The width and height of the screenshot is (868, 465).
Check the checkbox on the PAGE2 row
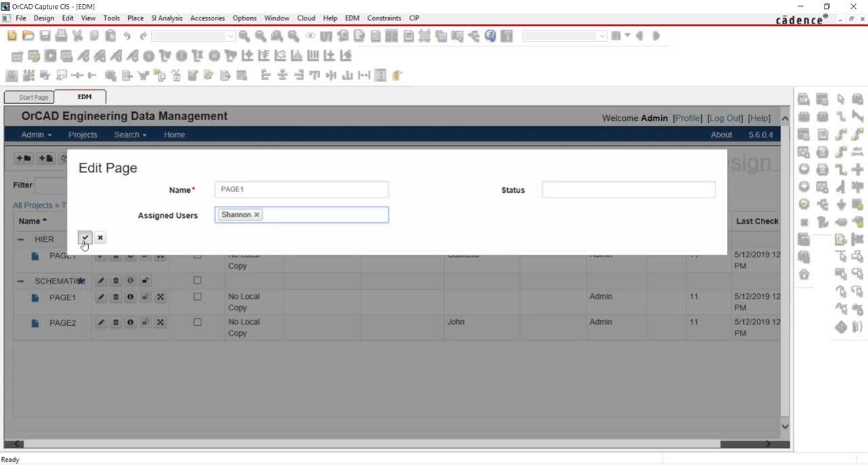pyautogui.click(x=197, y=322)
